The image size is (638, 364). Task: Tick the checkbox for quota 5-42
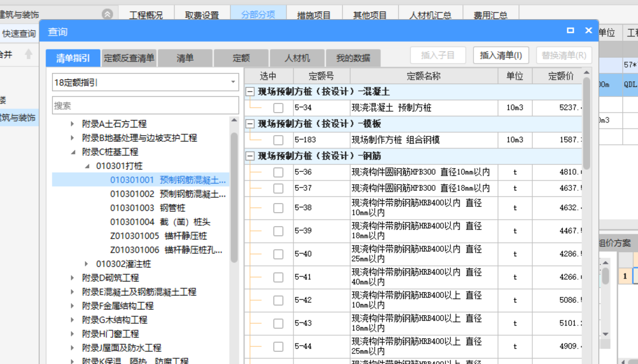pos(278,300)
